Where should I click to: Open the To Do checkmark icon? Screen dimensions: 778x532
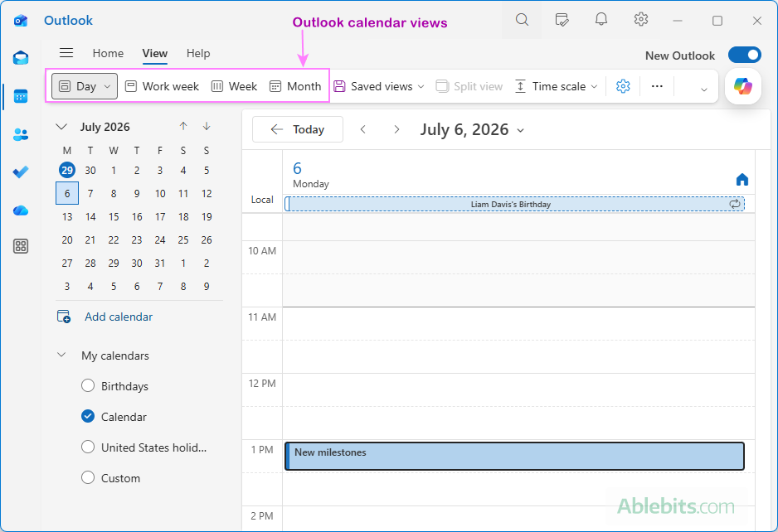point(21,172)
